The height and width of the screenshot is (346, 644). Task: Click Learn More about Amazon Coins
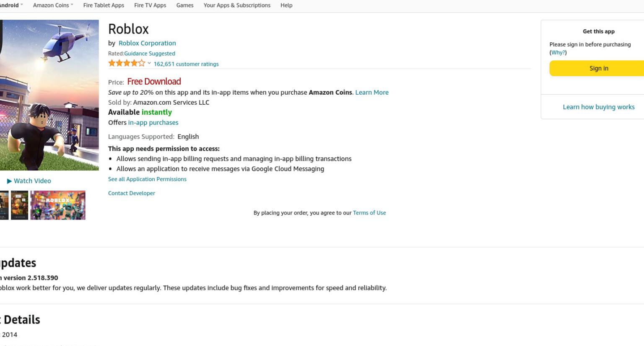click(372, 92)
